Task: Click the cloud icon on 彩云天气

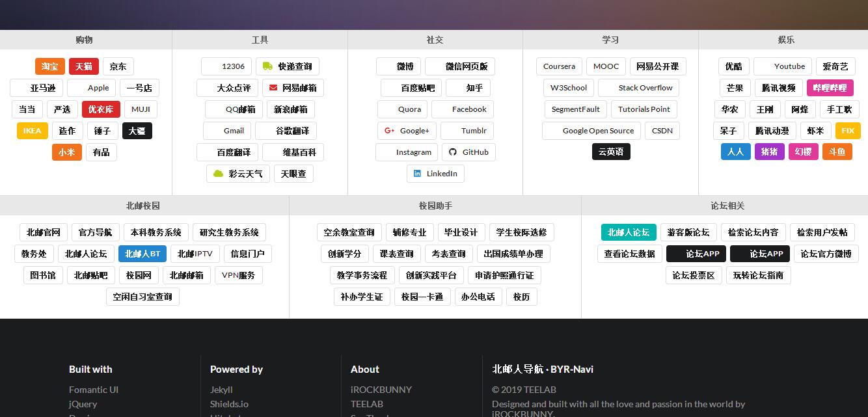Action: [219, 174]
